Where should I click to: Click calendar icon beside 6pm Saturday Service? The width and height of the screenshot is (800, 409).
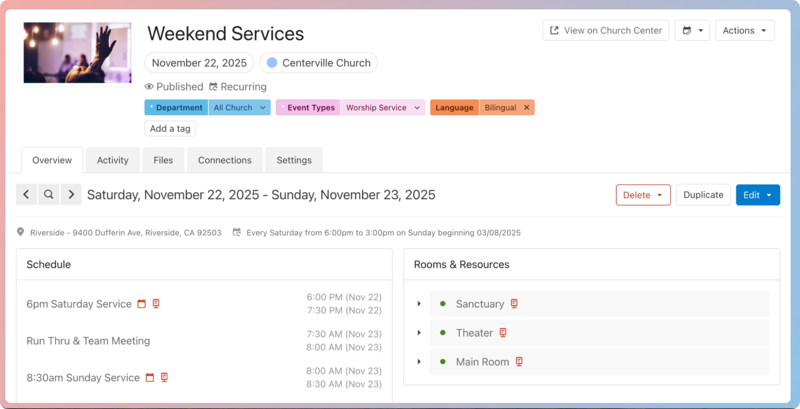[141, 304]
